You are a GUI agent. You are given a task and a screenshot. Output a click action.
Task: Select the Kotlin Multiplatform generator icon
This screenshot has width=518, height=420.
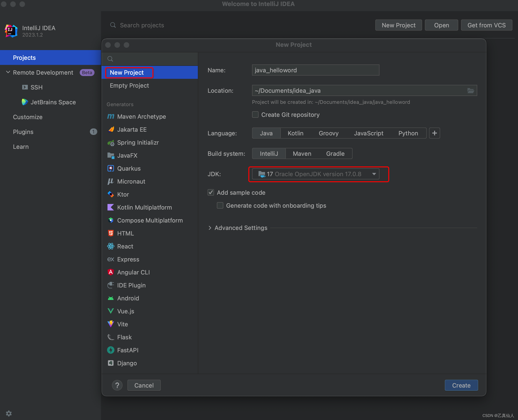111,208
